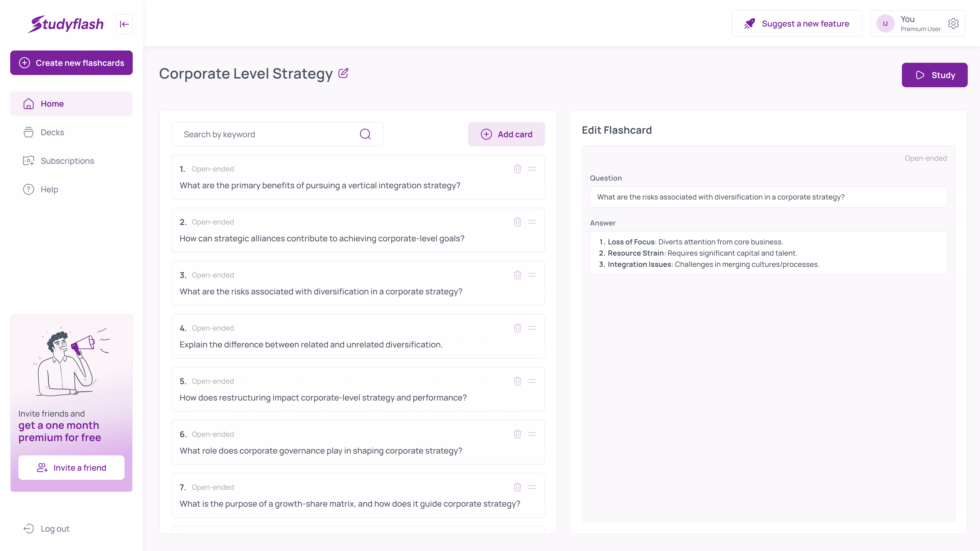The width and height of the screenshot is (980, 551).
Task: Expand the Subscriptions sidebar section
Action: 67,160
